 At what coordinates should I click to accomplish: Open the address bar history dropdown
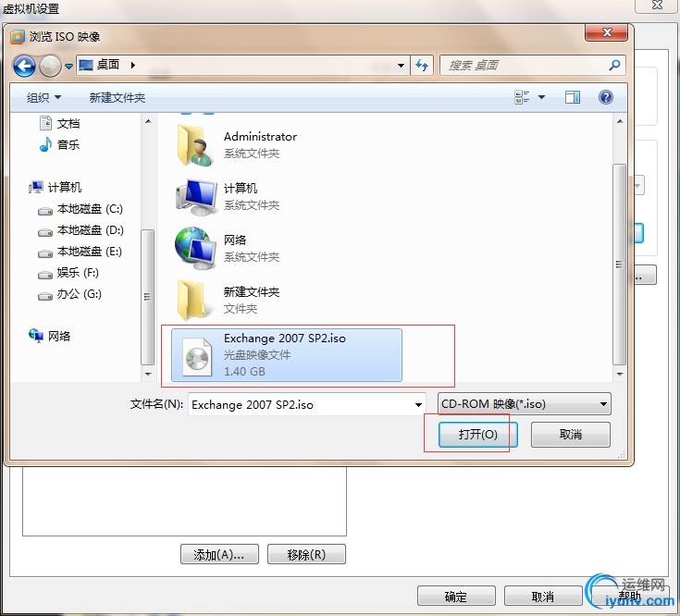401,66
